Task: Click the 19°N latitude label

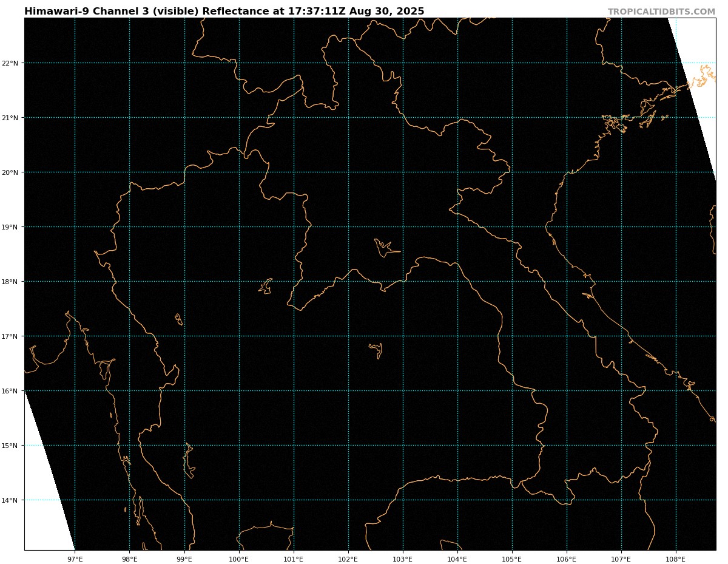Action: pos(10,227)
